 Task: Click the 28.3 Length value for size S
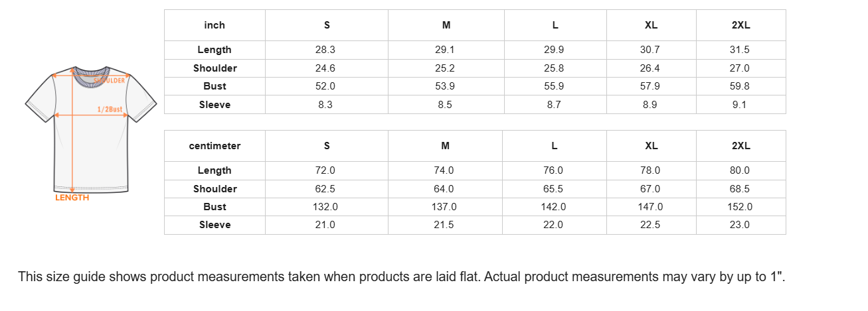(x=325, y=50)
